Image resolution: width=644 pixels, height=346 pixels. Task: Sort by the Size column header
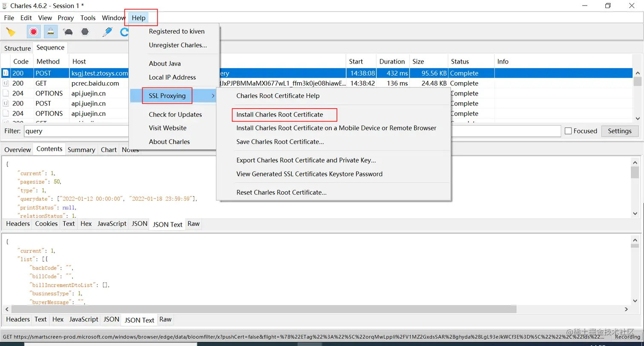coord(428,61)
